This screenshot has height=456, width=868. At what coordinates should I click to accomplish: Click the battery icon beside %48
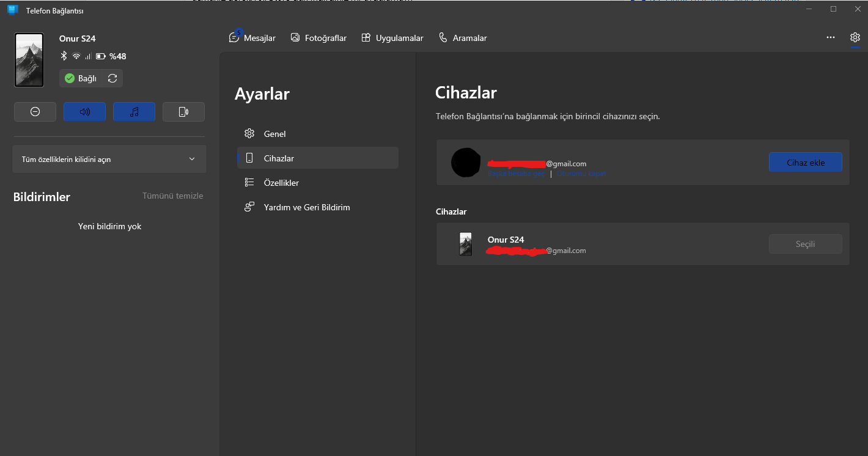click(x=101, y=56)
